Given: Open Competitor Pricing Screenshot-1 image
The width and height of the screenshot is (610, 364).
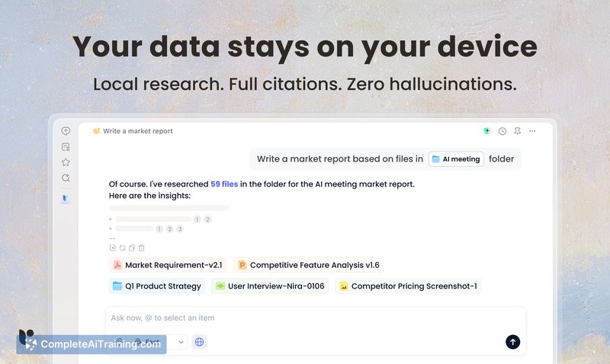Looking at the screenshot, I should click(x=409, y=286).
